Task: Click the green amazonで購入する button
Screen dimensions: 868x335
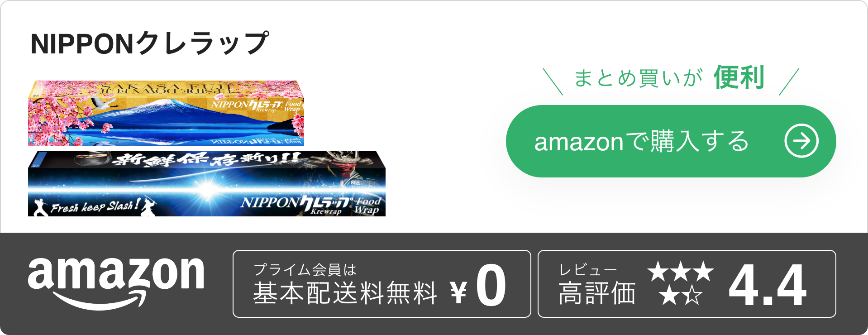Action: (671, 141)
